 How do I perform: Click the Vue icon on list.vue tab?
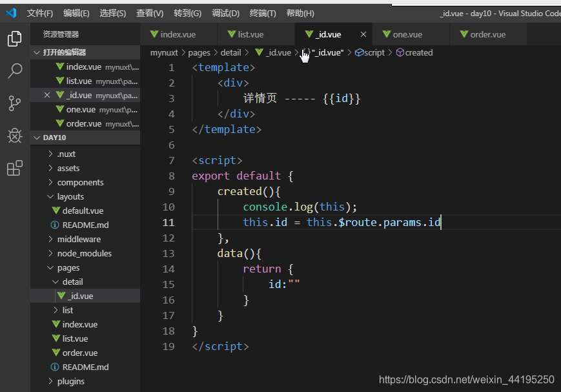[x=232, y=34]
